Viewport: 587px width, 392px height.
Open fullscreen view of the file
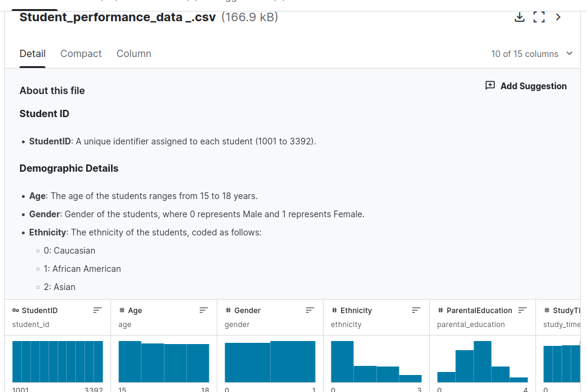(538, 17)
